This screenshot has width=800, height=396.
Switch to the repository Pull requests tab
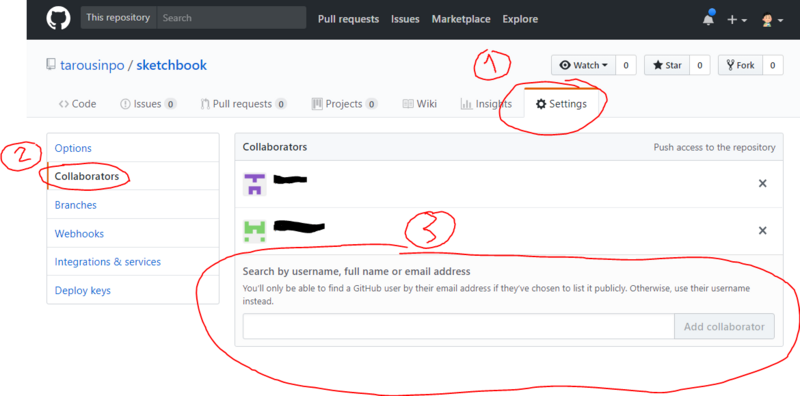click(x=243, y=104)
